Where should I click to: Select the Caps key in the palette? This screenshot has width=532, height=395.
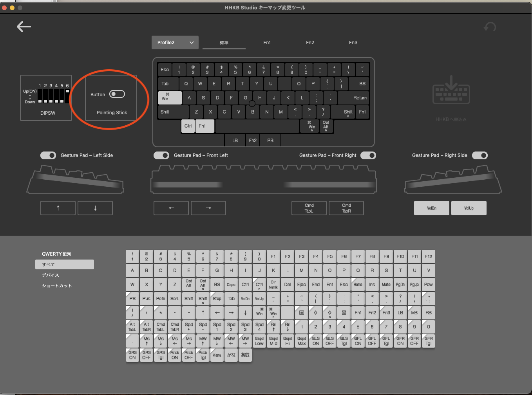(231, 285)
